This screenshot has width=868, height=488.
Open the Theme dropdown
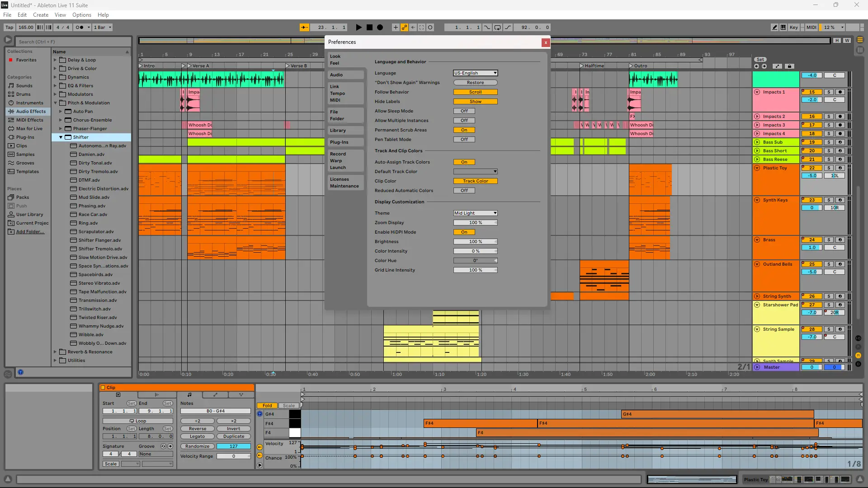click(475, 213)
